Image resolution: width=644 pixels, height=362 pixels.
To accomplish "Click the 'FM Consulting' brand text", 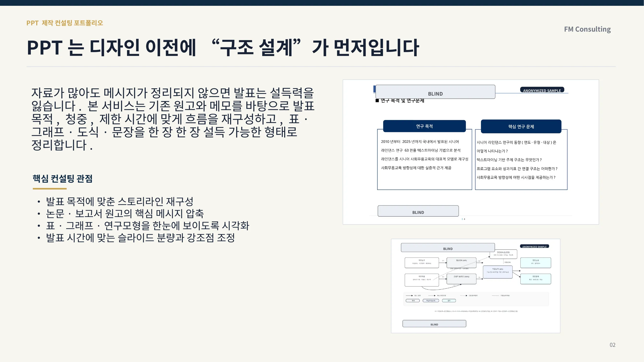I will click(587, 29).
